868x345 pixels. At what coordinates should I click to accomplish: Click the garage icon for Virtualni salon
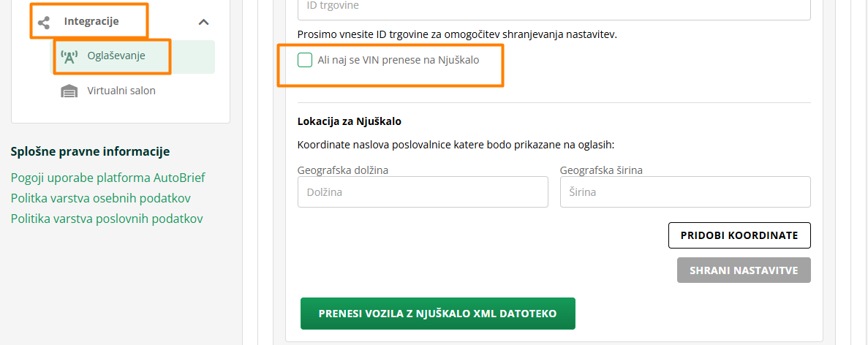(x=69, y=91)
